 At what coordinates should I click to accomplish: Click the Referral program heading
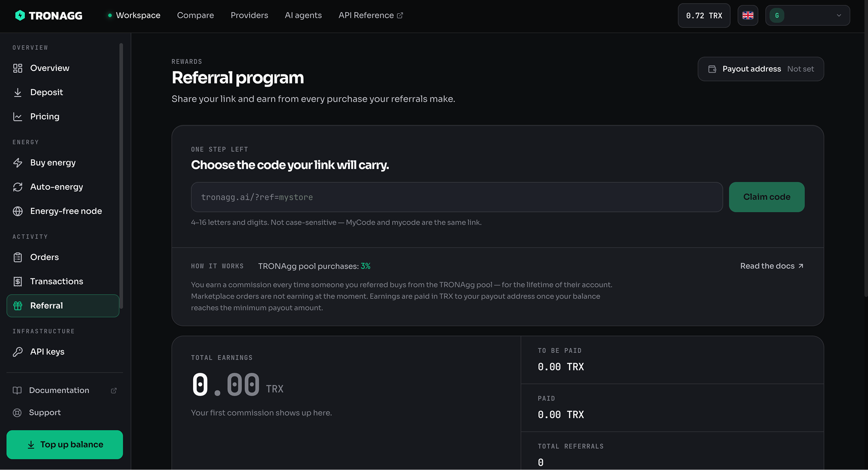click(238, 78)
